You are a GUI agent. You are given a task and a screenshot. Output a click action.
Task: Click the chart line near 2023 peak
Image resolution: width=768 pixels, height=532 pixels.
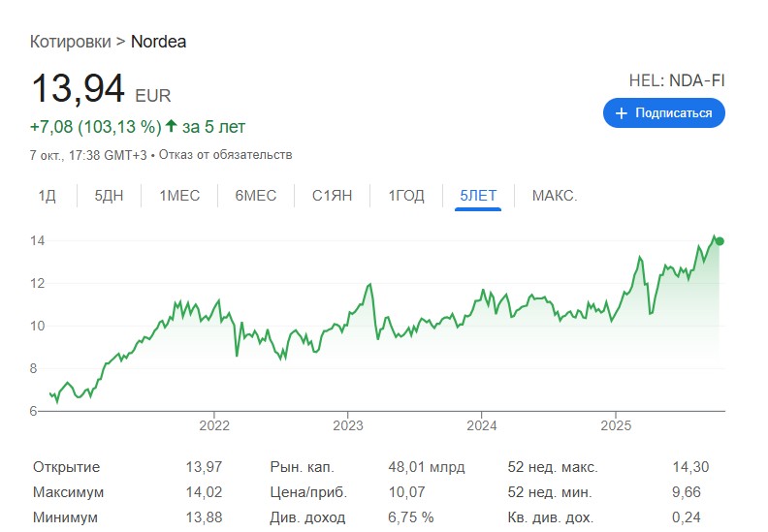coord(369,285)
